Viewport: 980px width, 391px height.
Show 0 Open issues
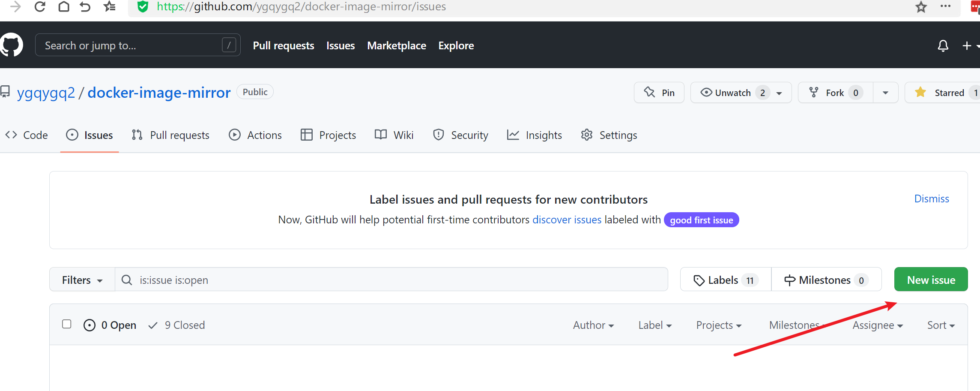(110, 325)
